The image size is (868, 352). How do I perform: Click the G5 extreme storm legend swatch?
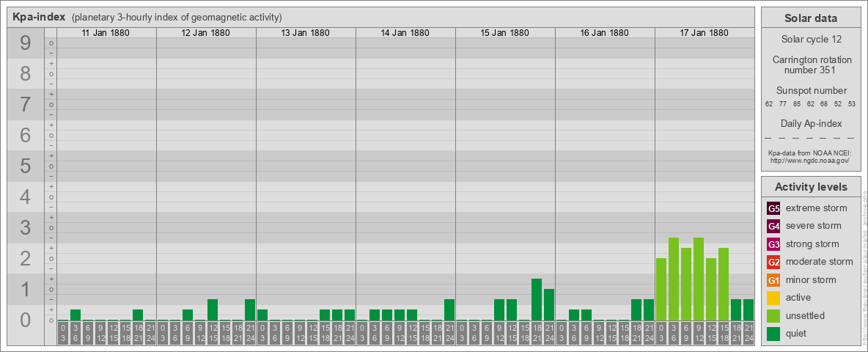pyautogui.click(x=773, y=209)
